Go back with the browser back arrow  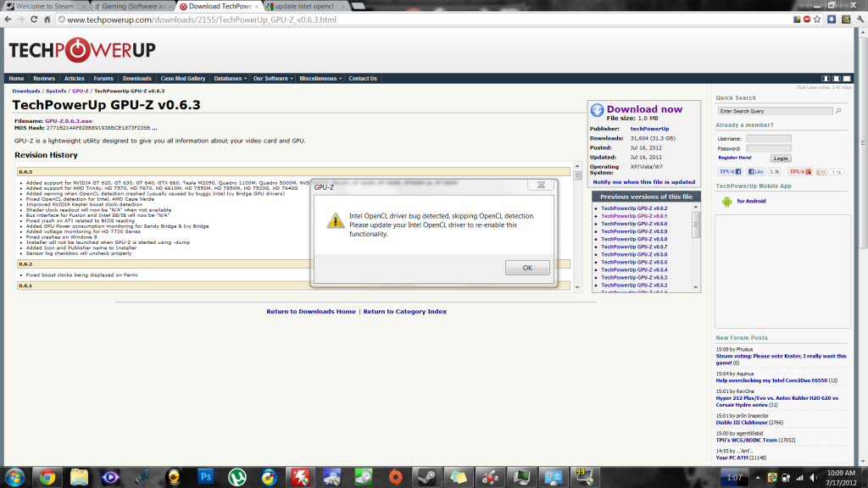8,19
